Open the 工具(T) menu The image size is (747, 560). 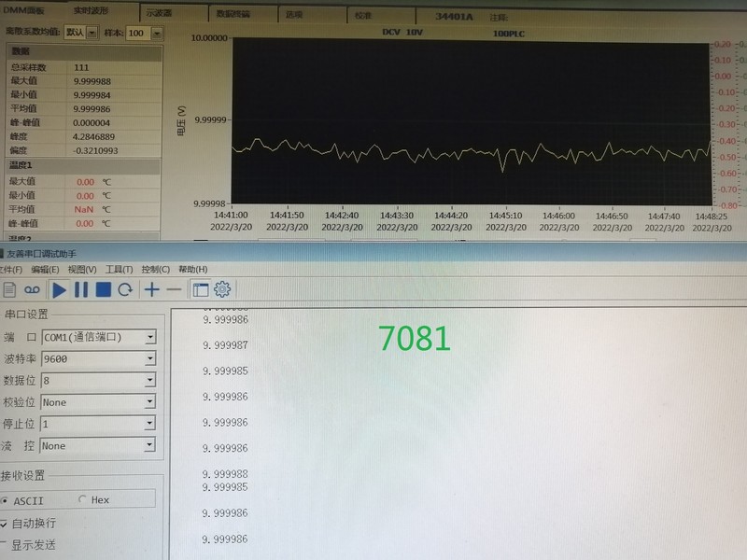(119, 270)
